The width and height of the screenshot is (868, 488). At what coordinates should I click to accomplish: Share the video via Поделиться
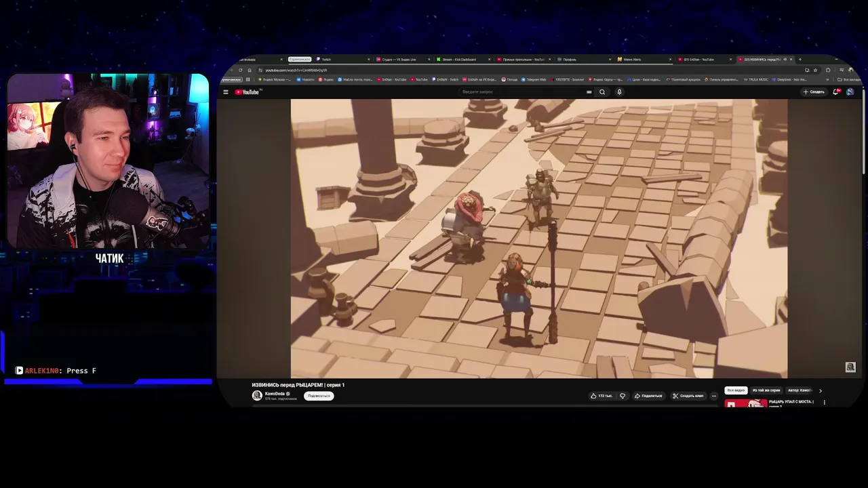pos(648,396)
